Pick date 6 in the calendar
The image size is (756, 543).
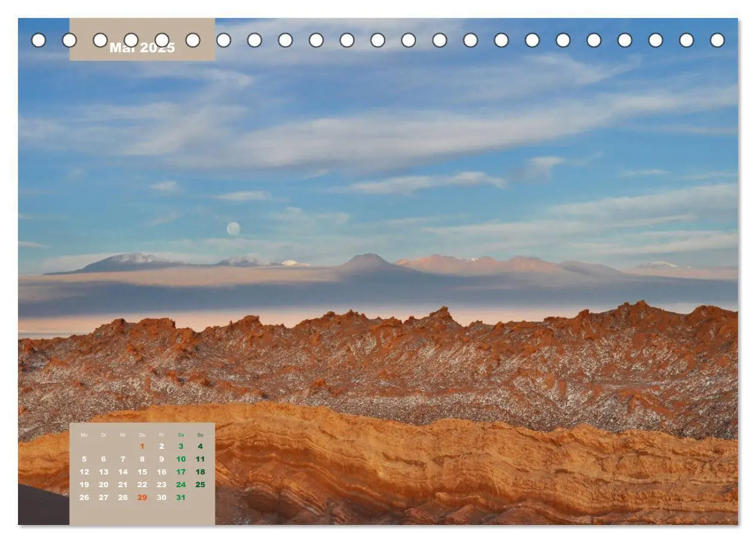click(103, 459)
